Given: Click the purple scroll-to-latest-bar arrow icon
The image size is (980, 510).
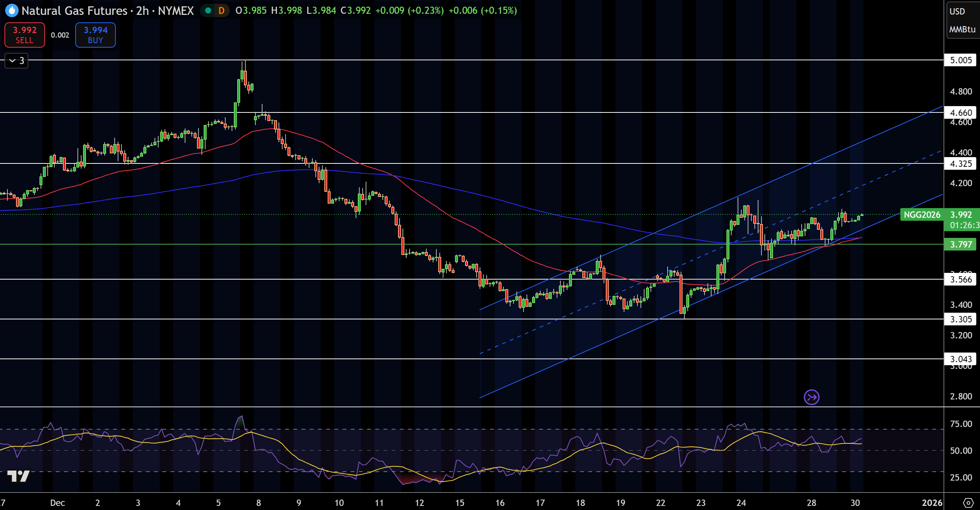Looking at the screenshot, I should click(x=811, y=398).
